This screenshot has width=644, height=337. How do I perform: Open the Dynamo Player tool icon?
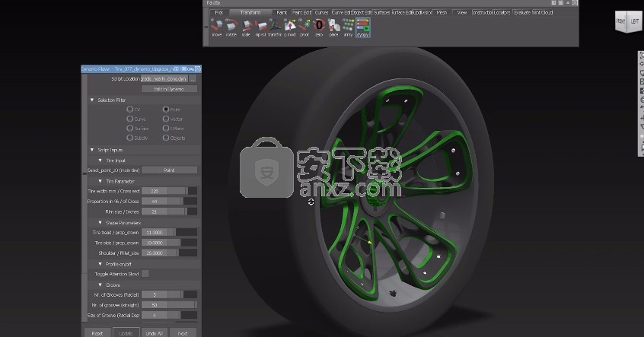click(x=362, y=27)
